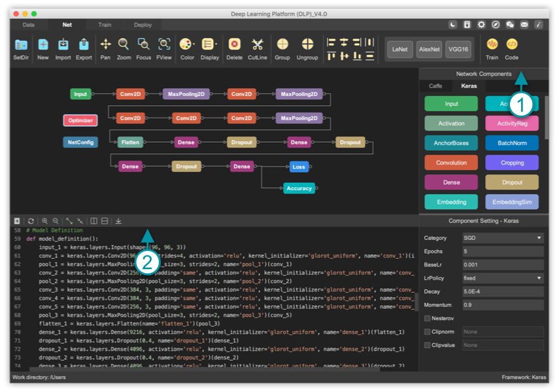Screen dimensions: 559x392
Task: Expand the LrPolicy dropdown set to fixed
Action: click(502, 278)
